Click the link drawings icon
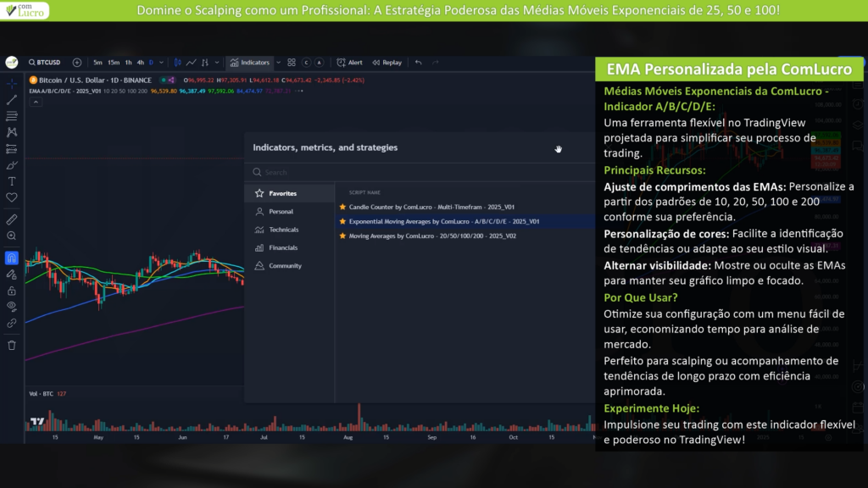868x488 pixels. (12, 323)
